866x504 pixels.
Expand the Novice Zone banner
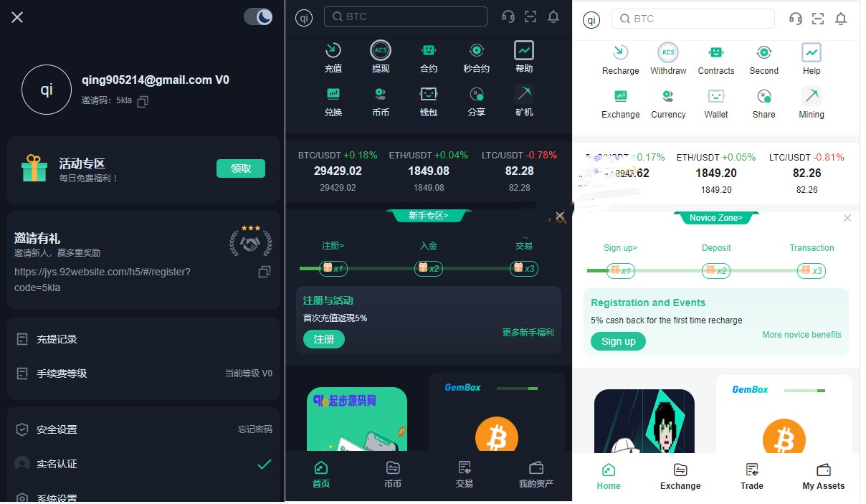tap(716, 218)
